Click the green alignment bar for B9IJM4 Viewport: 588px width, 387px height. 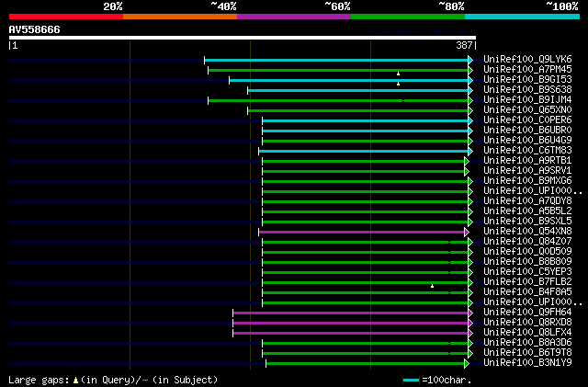(338, 100)
